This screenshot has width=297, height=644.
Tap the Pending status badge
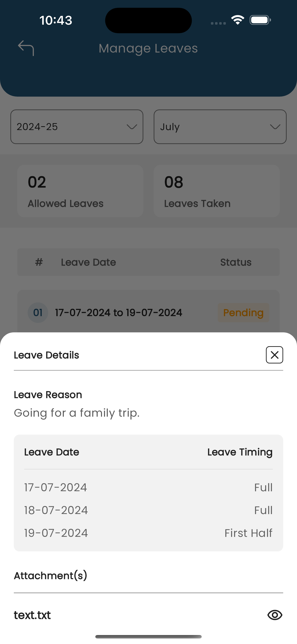(x=243, y=313)
